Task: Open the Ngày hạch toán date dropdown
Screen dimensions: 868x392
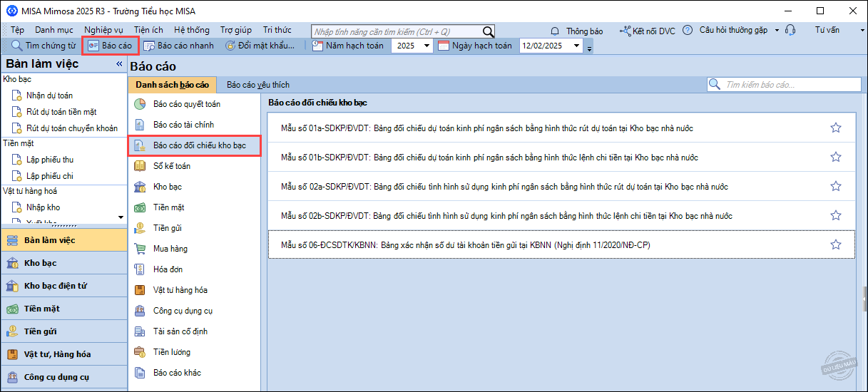Action: (x=577, y=46)
